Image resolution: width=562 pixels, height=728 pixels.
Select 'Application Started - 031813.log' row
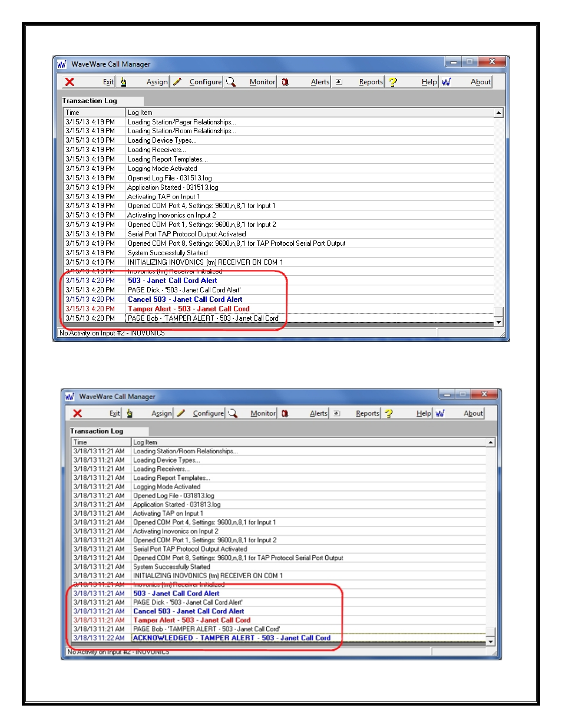(279, 505)
